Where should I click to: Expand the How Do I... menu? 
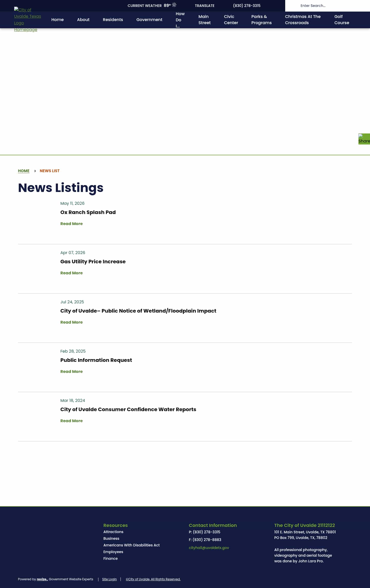pyautogui.click(x=180, y=20)
